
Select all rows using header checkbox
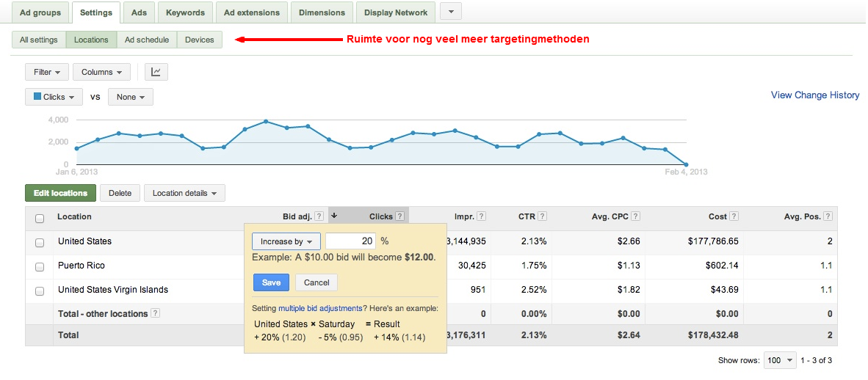pyautogui.click(x=40, y=218)
